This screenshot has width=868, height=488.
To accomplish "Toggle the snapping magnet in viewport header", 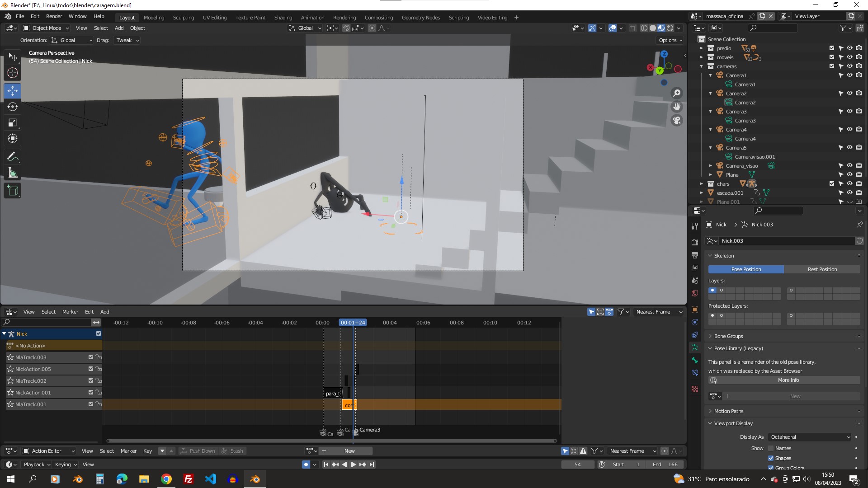I will (346, 28).
